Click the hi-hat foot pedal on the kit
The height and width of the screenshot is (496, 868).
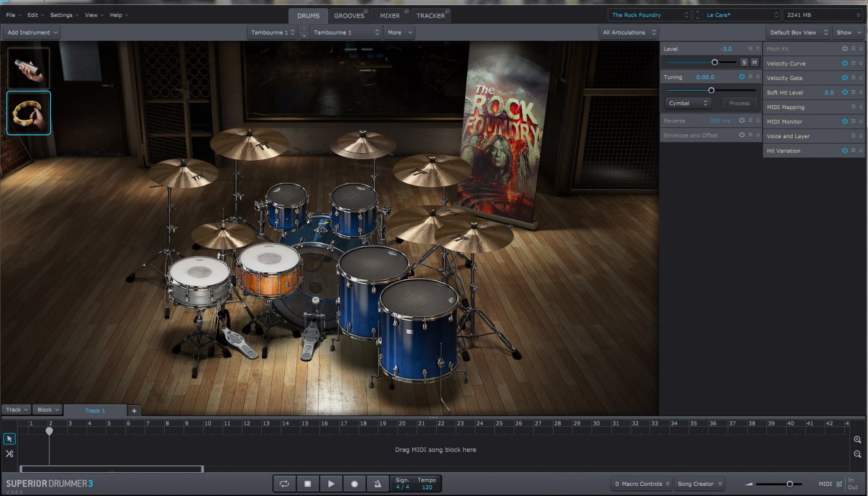238,343
